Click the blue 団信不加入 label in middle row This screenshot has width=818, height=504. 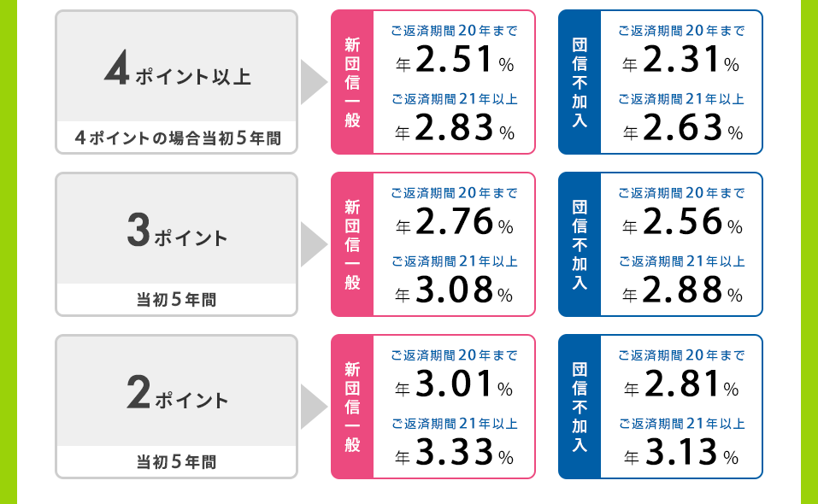tap(580, 244)
